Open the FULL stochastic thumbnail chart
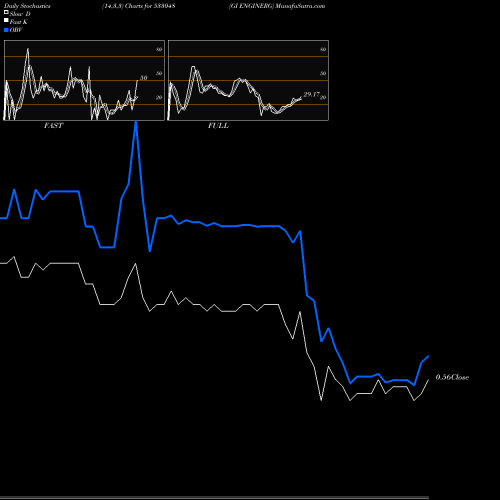This screenshot has width=500, height=500. point(248,80)
